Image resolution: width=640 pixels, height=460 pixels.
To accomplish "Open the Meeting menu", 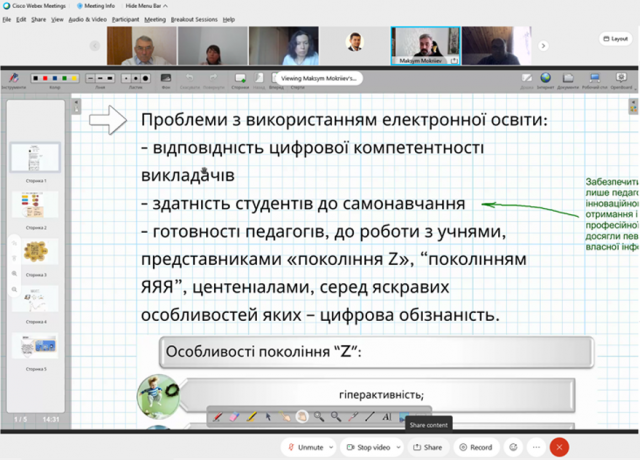I will (x=155, y=19).
